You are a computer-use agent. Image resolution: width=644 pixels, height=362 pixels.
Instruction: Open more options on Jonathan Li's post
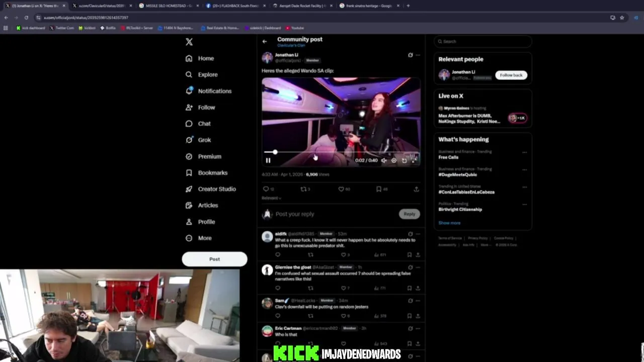[x=418, y=55]
